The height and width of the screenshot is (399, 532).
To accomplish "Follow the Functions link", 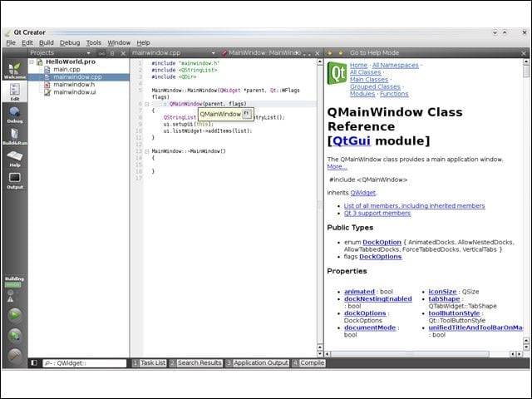I will point(394,94).
